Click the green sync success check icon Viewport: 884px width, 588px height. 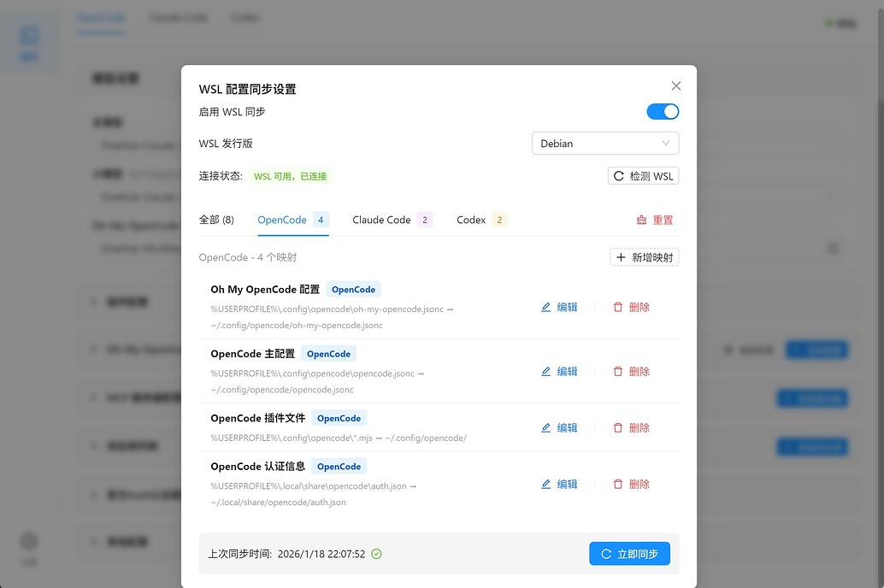(377, 554)
